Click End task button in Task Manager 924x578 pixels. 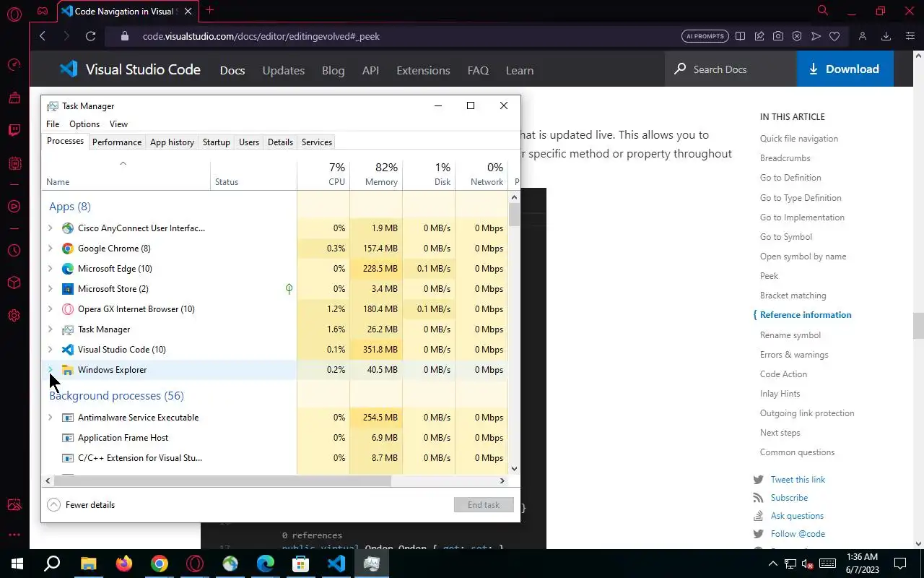click(x=484, y=504)
